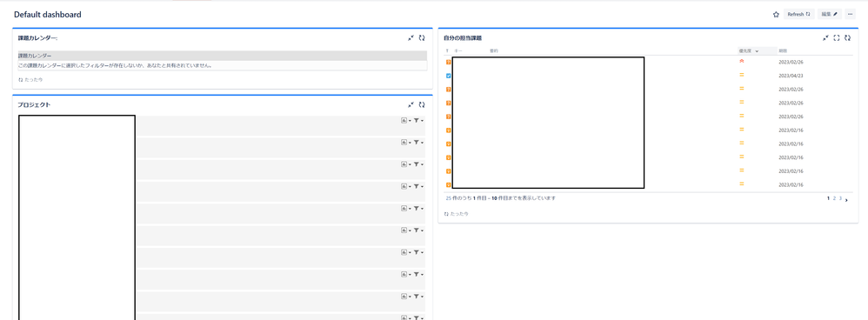Open filter dropdown on second project row
This screenshot has width=868, height=320.
coord(418,143)
